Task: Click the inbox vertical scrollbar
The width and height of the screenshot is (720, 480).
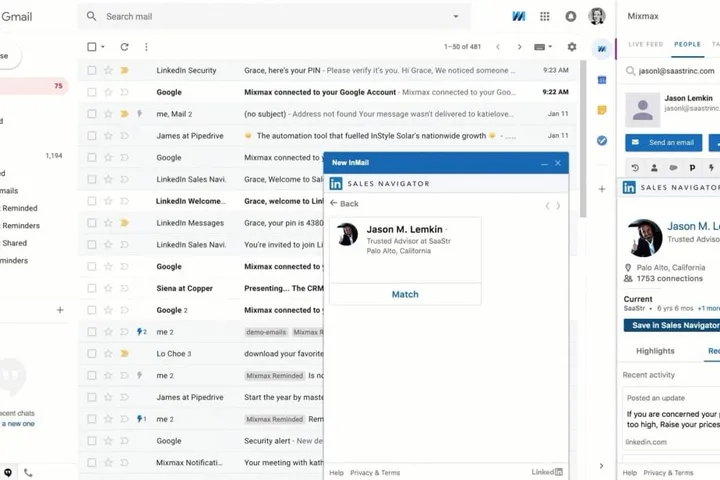Action: 583,139
